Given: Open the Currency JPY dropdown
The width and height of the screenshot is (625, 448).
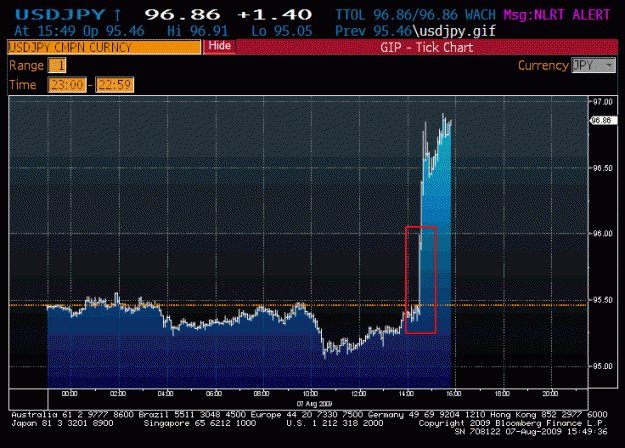Looking at the screenshot, I should click(594, 65).
